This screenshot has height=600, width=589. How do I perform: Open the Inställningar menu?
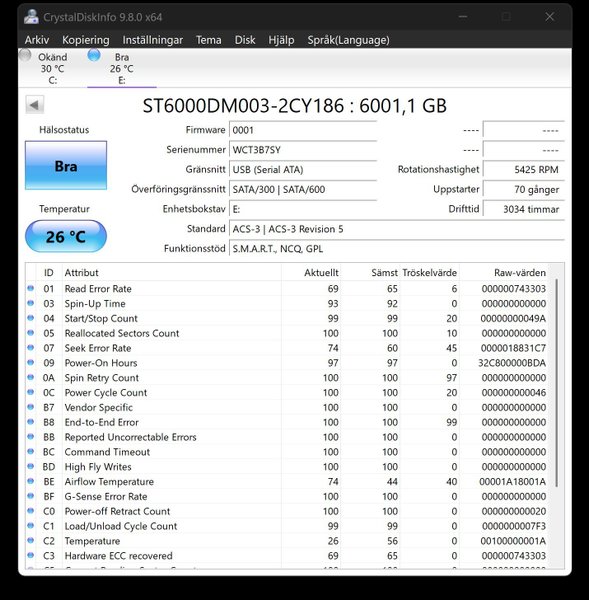pos(153,40)
